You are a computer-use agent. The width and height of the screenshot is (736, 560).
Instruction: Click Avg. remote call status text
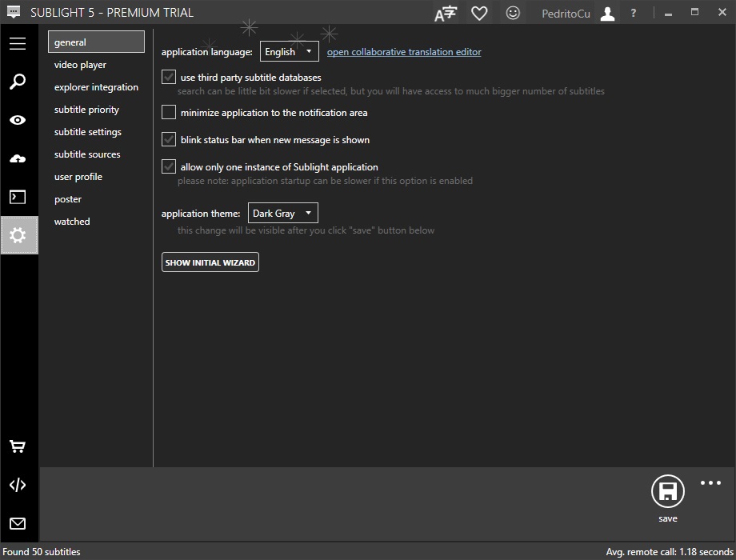670,551
